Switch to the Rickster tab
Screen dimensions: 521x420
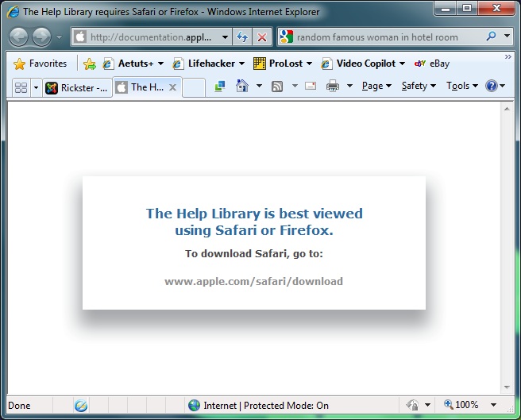[76, 87]
